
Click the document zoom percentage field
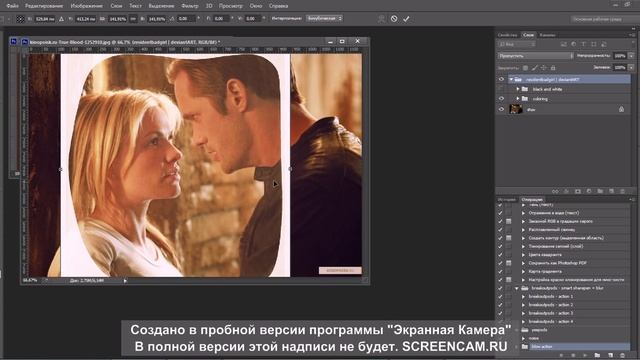click(x=31, y=281)
